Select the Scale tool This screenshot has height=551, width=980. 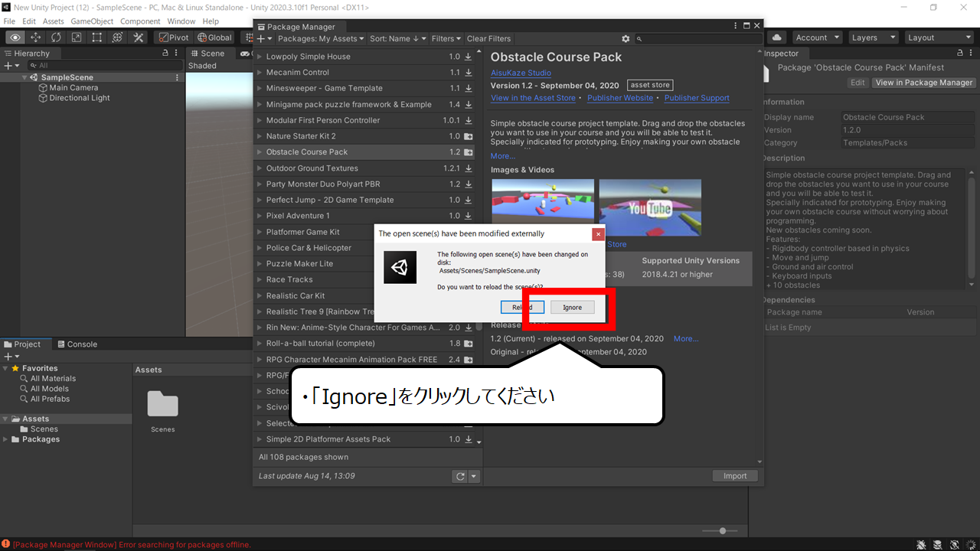(x=77, y=37)
